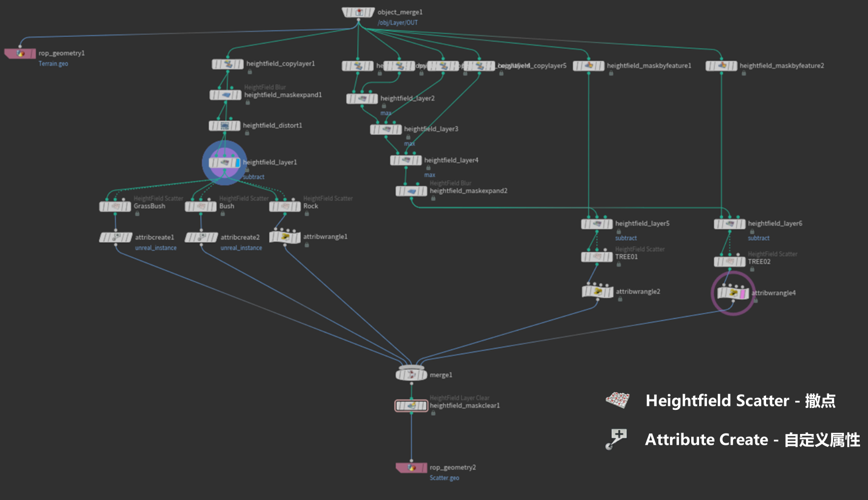Click the Terrain.geo output label
The width and height of the screenshot is (868, 500).
pyautogui.click(x=53, y=64)
